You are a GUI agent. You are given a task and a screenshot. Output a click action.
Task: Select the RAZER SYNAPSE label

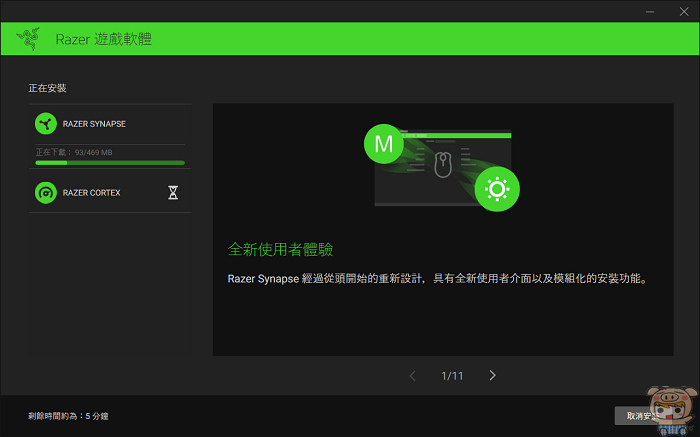click(94, 124)
